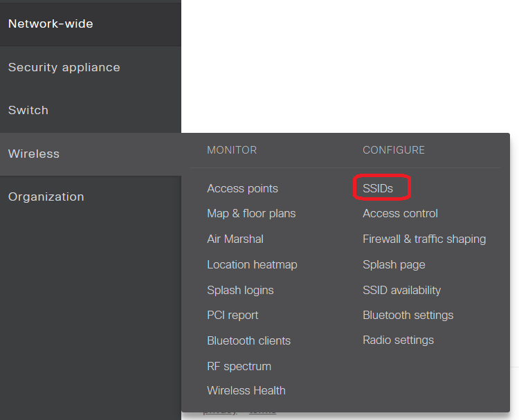Configure the Splash page
The width and height of the screenshot is (519, 420).
[394, 264]
